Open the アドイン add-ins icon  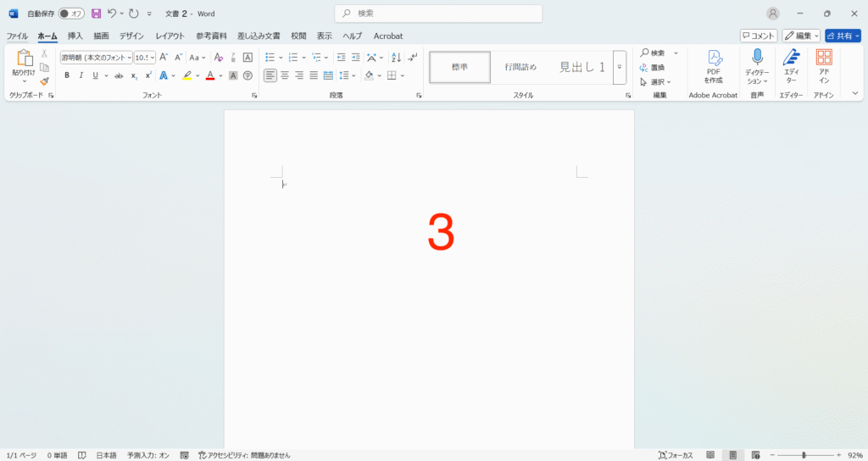tap(824, 66)
